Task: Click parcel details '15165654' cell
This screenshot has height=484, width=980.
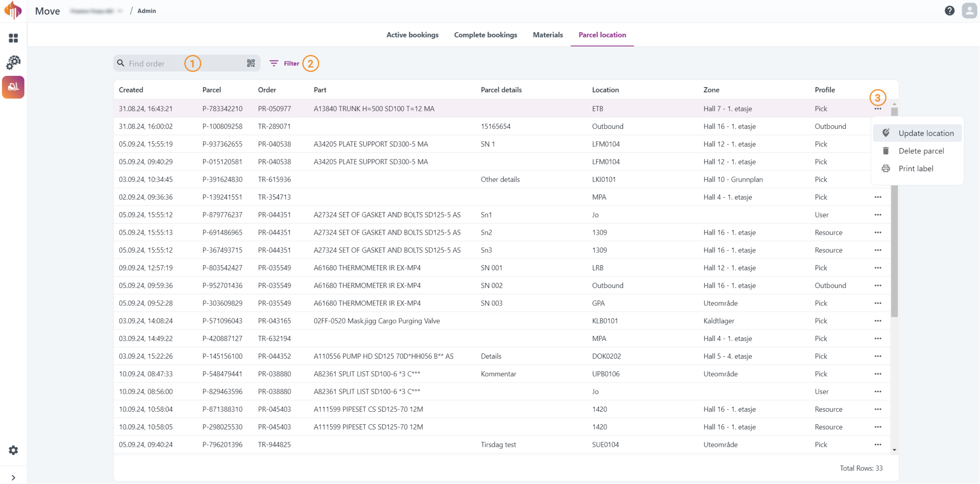Action: coord(495,126)
